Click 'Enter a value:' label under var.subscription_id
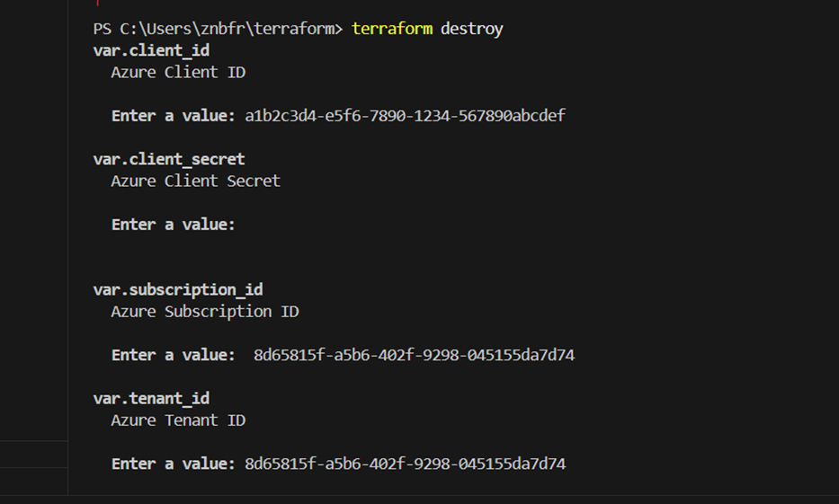 (x=173, y=355)
